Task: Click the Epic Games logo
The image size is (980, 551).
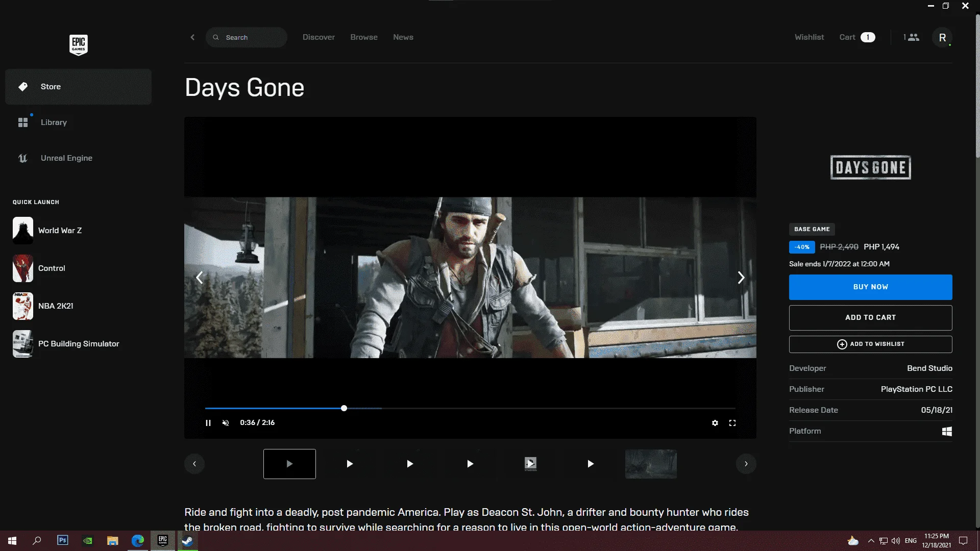Action: 78,45
